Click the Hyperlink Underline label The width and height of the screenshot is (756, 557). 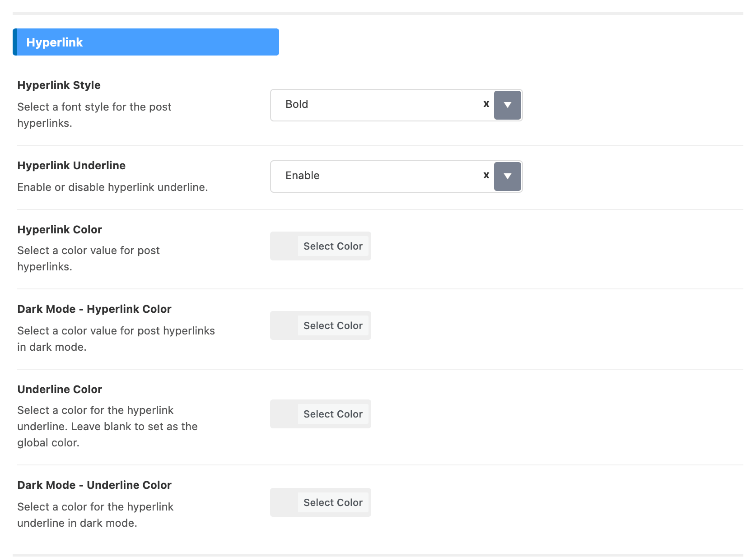pos(71,166)
